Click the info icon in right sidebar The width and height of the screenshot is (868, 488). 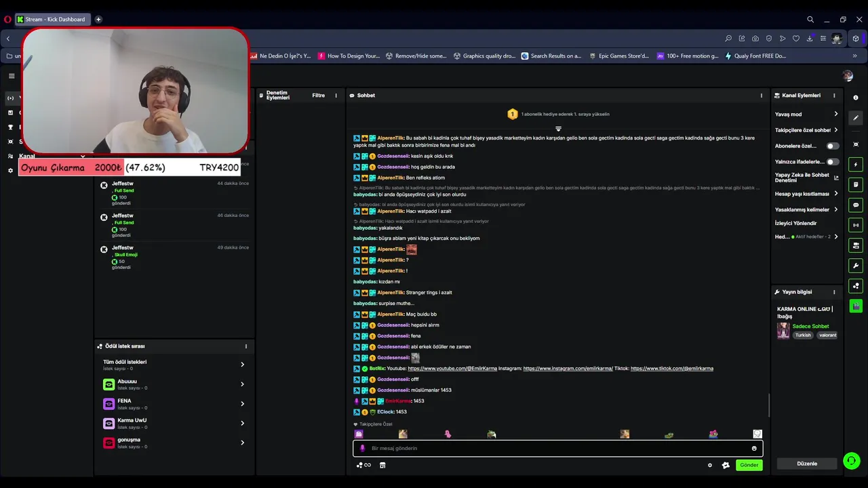tap(856, 98)
